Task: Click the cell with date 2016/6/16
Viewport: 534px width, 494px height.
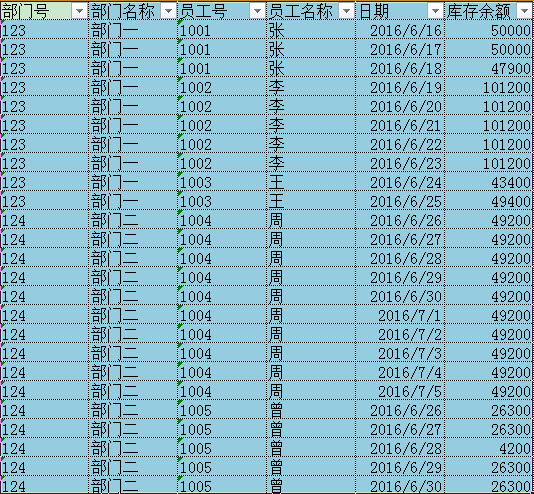Action: click(x=400, y=30)
